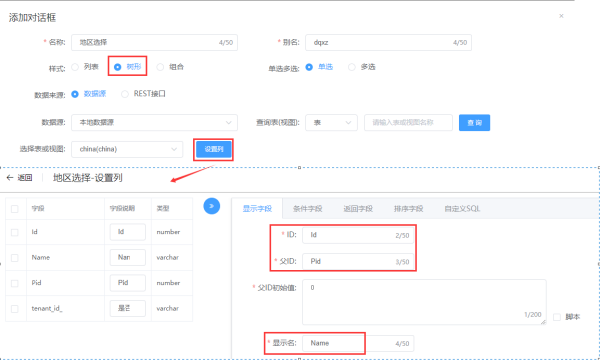Viewport: 601px width, 361px height.
Task: Edit the Name field description box
Action: tap(128, 258)
